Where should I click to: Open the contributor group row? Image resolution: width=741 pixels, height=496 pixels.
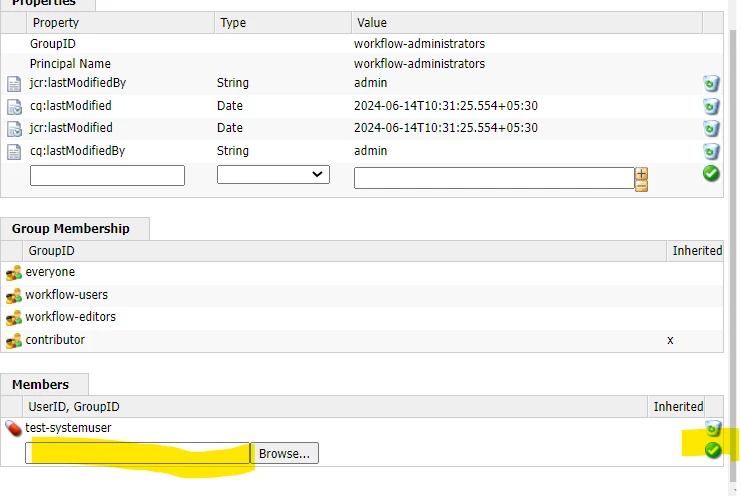pyautogui.click(x=362, y=340)
